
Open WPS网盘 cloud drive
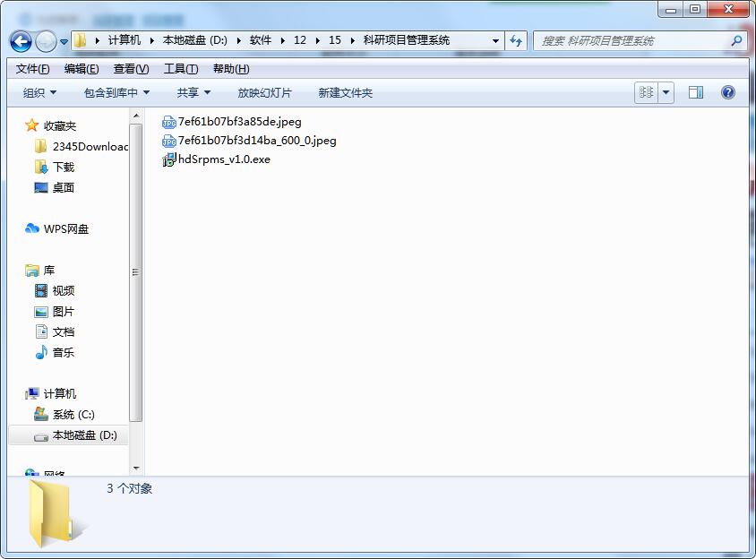(57, 228)
